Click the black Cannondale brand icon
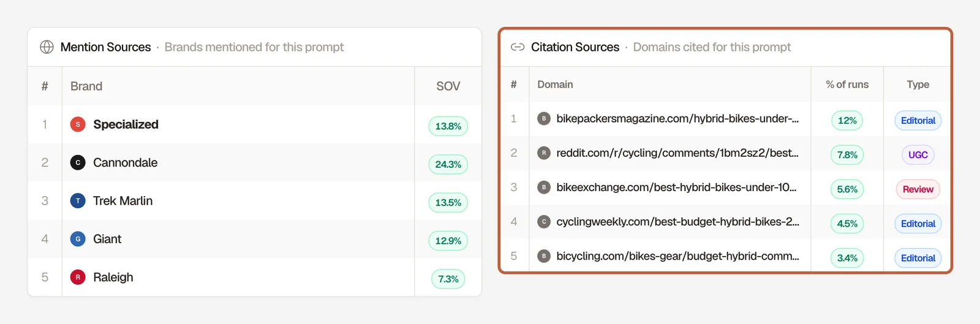Viewport: 980px width, 324px height. click(x=78, y=162)
